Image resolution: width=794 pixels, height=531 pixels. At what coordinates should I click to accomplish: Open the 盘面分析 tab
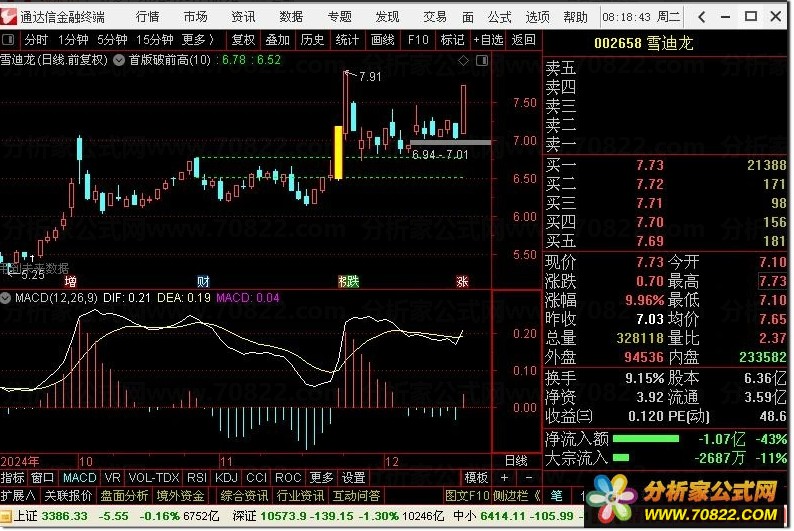[x=124, y=496]
